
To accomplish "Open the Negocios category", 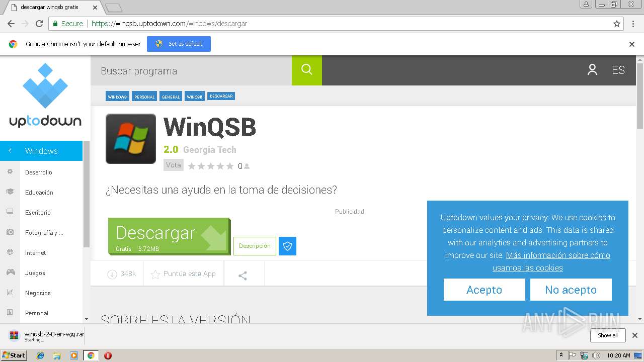I will 38,293.
